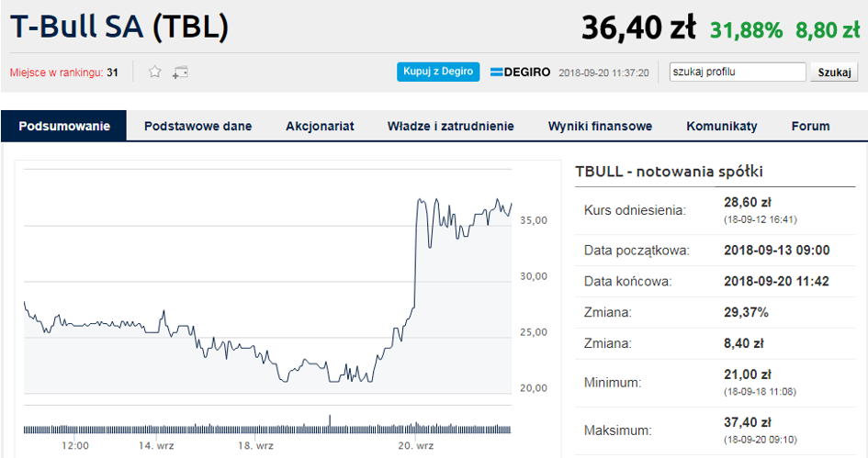Click the T-Bull SA (TBL) heading

118,28
